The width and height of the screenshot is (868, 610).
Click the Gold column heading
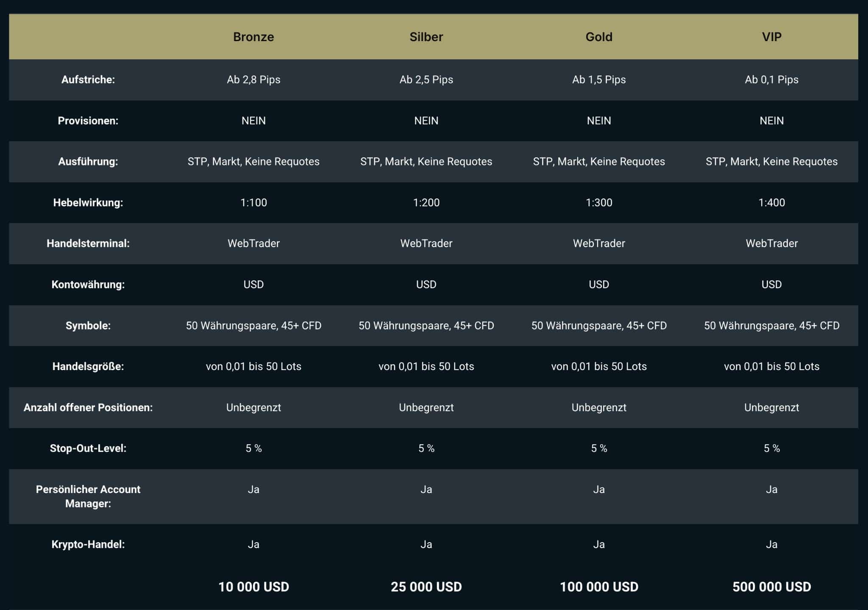[599, 37]
